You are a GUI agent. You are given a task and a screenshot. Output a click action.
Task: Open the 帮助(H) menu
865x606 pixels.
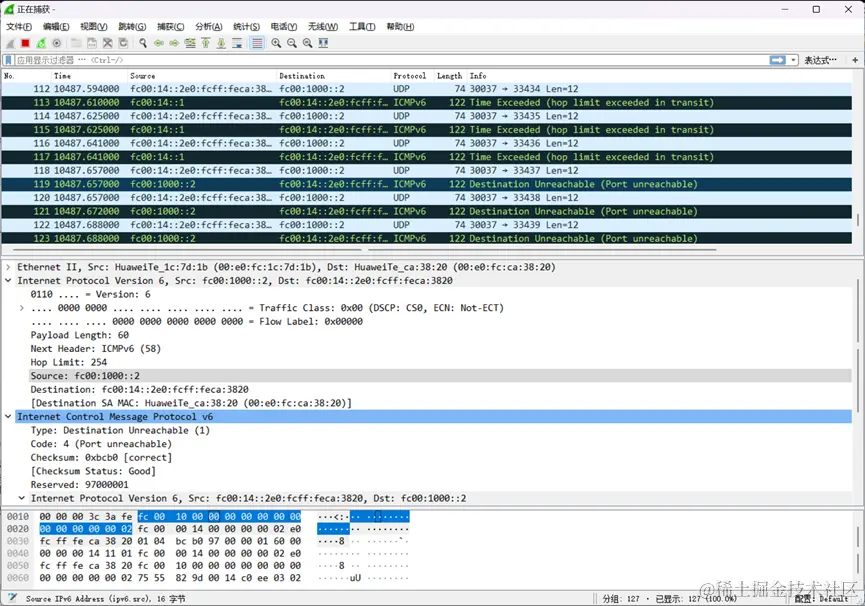(401, 26)
